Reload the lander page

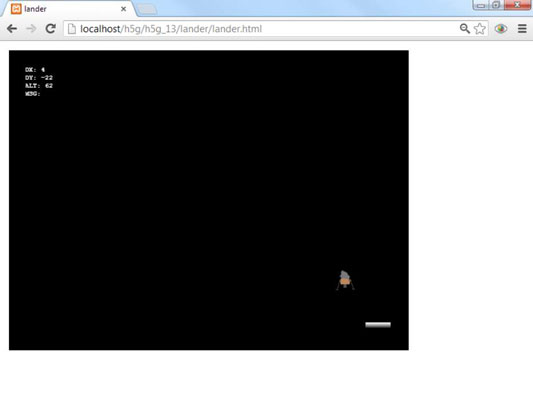tap(51, 29)
